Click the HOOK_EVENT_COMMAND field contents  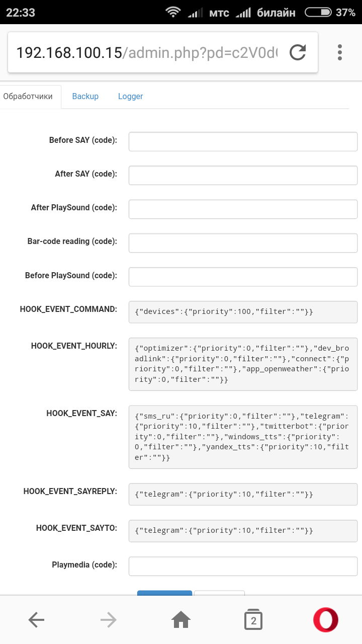(x=242, y=311)
